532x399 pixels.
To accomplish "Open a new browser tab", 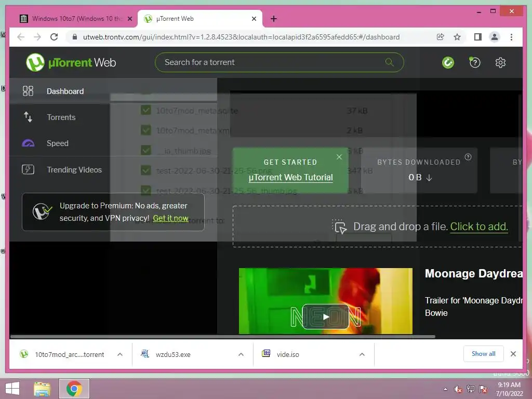I will click(274, 19).
